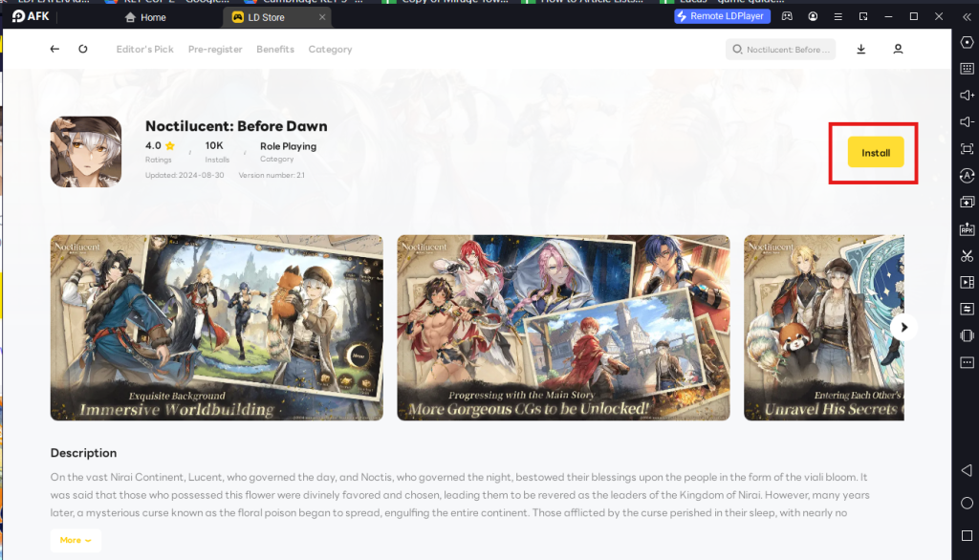979x560 pixels.
Task: Click the yellow Install button
Action: point(875,153)
